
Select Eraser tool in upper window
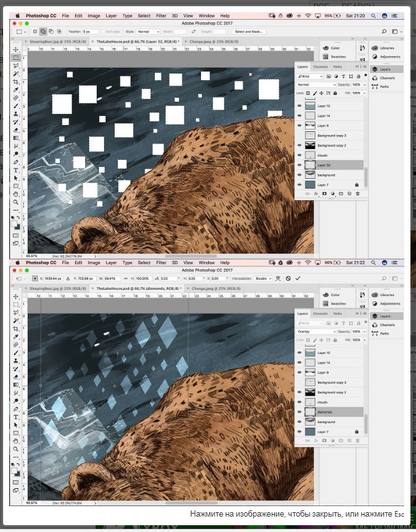point(16,130)
